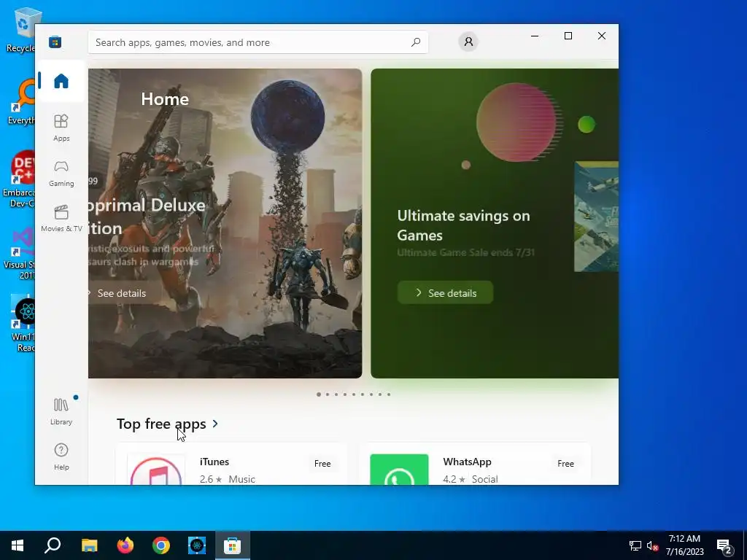
Task: Click the Microsoft Store logo icon
Action: click(55, 42)
